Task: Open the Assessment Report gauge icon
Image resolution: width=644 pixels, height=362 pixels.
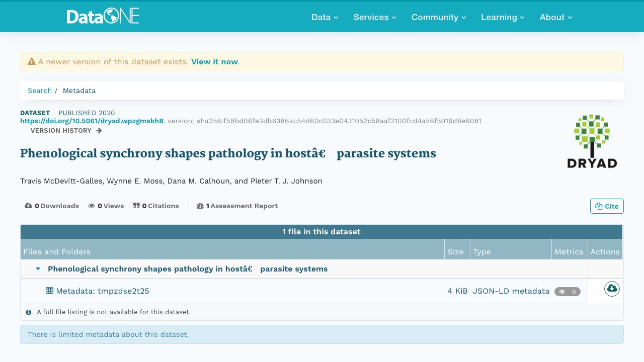Action: coord(200,206)
